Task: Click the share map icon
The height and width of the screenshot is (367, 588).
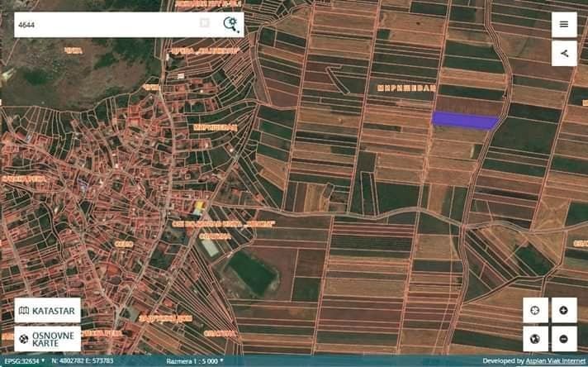Action: click(x=564, y=54)
